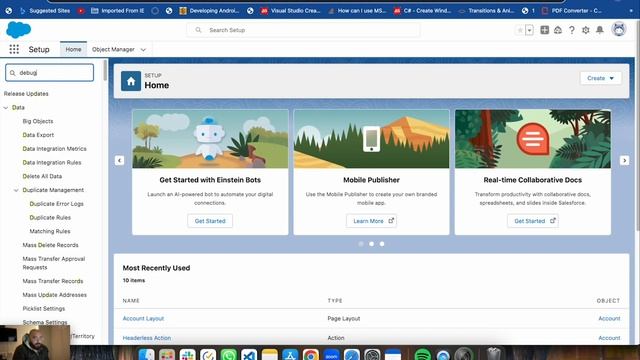Open the Trailhead guidance icon
The height and width of the screenshot is (360, 640).
(558, 30)
